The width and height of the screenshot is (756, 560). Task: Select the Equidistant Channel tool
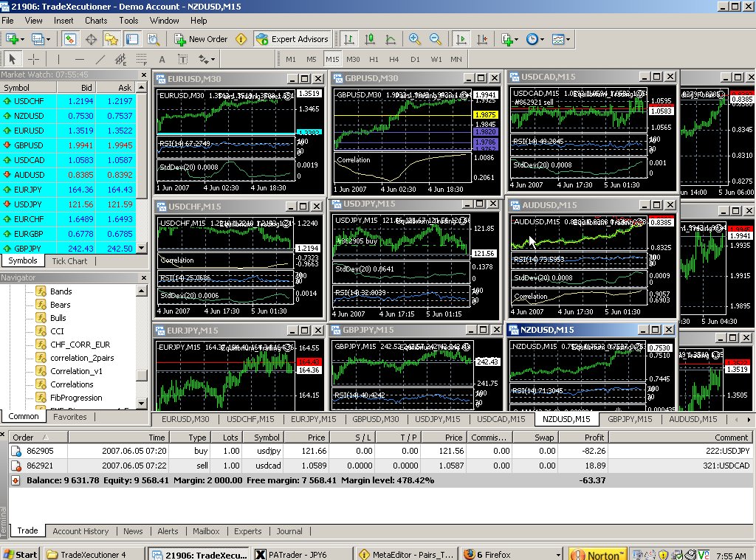(x=120, y=59)
